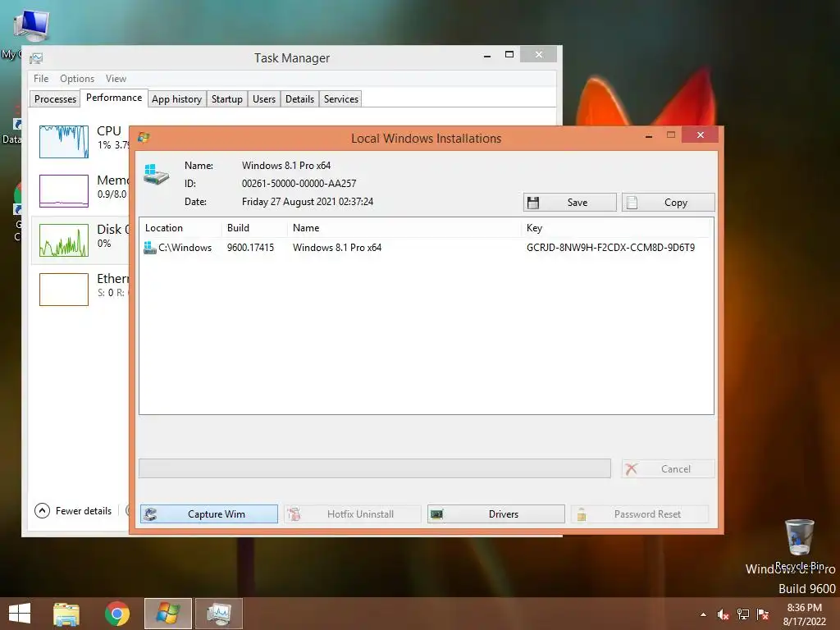Switch to the Processes tab

point(55,99)
